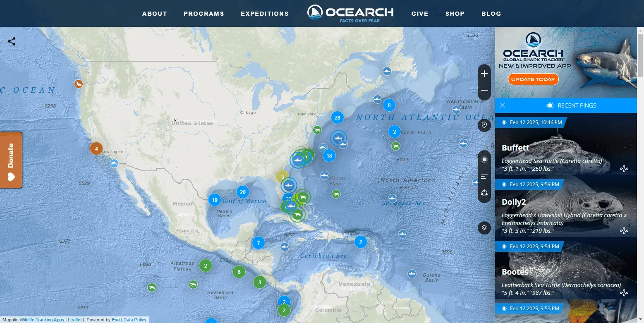
Task: Zoom in with the plus button
Action: click(484, 74)
